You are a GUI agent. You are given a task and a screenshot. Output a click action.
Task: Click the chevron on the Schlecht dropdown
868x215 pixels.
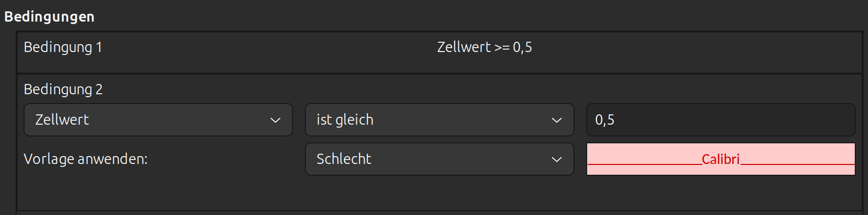[x=557, y=160]
